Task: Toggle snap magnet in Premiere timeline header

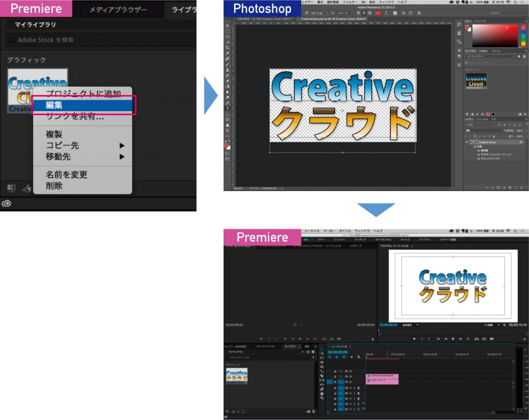Action: point(337,357)
